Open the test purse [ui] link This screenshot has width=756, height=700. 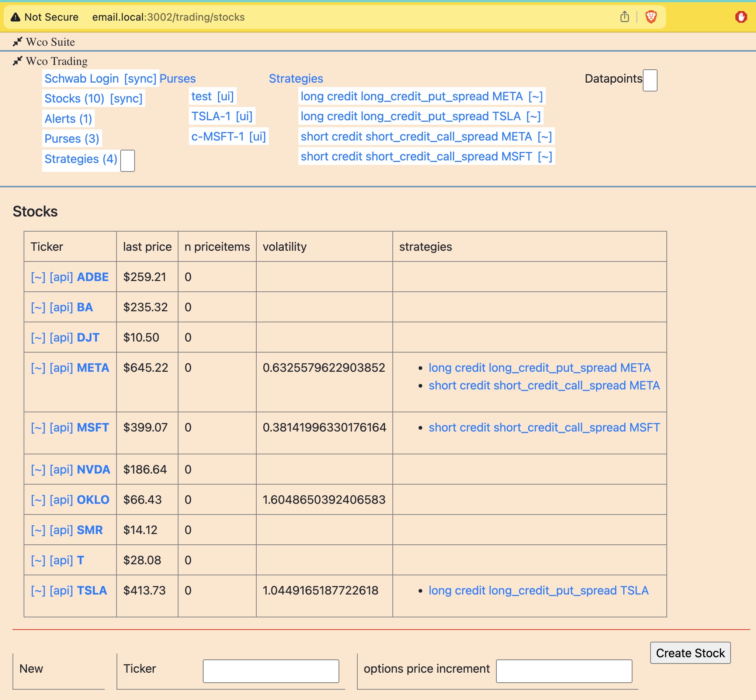point(225,96)
